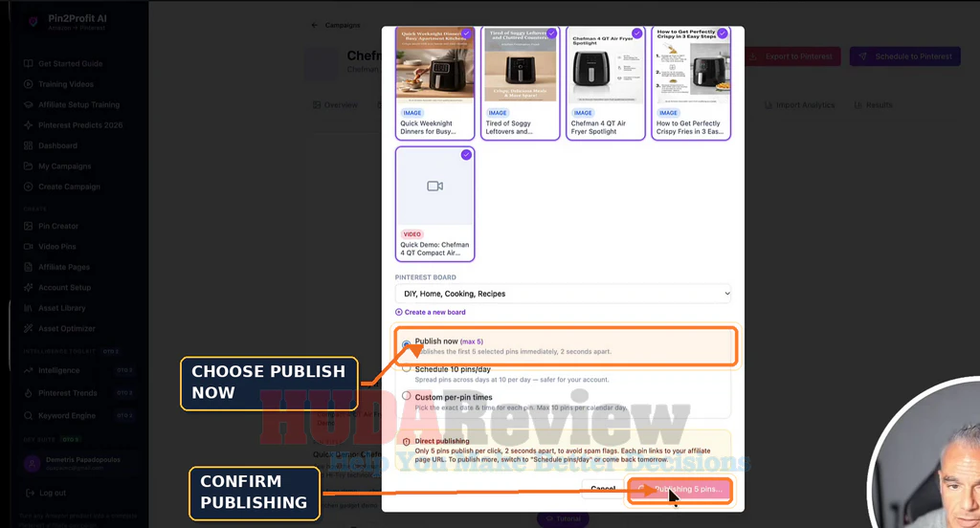Image resolution: width=980 pixels, height=528 pixels.
Task: Click Quick Weeknight Dinners pin thumbnail
Action: point(435,65)
